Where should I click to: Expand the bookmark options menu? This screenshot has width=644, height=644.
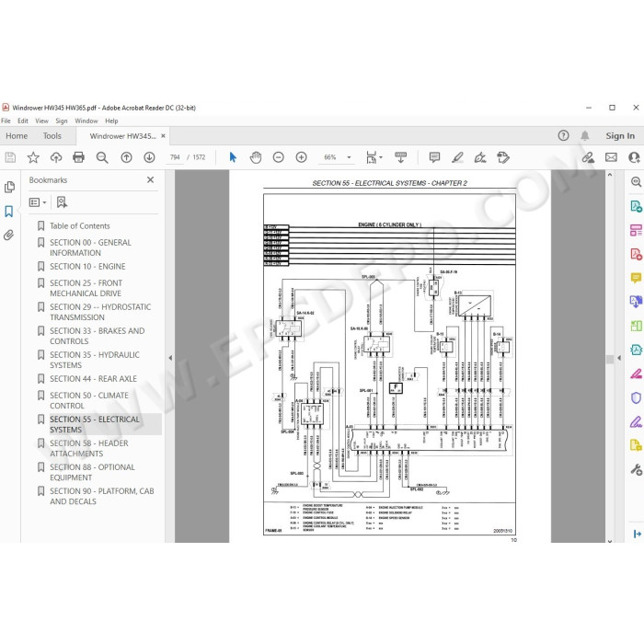coord(38,202)
